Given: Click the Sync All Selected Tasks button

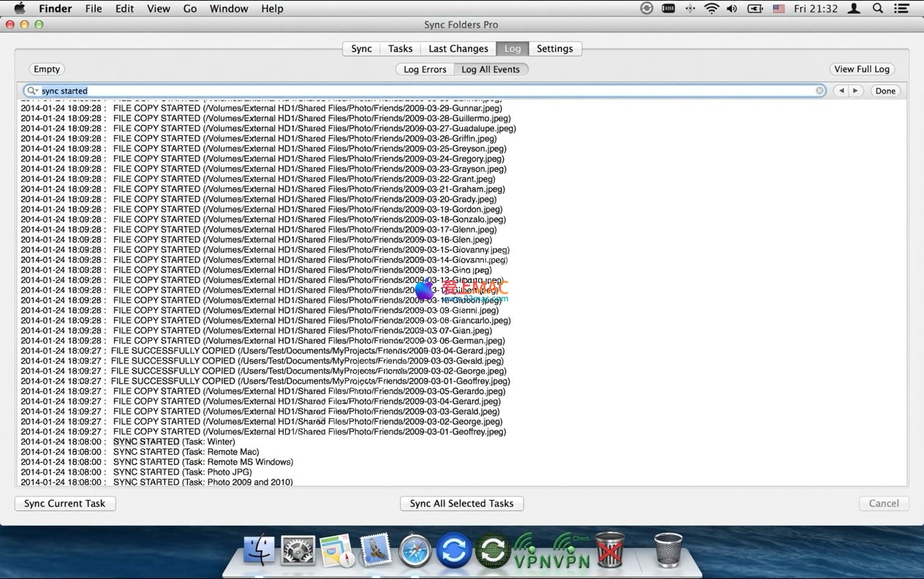Looking at the screenshot, I should pos(461,504).
